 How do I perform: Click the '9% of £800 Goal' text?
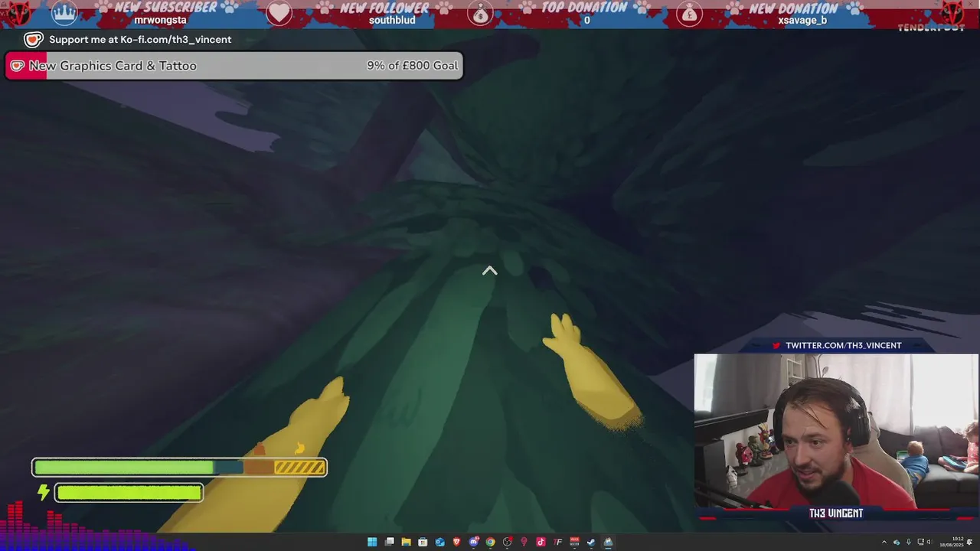click(412, 66)
